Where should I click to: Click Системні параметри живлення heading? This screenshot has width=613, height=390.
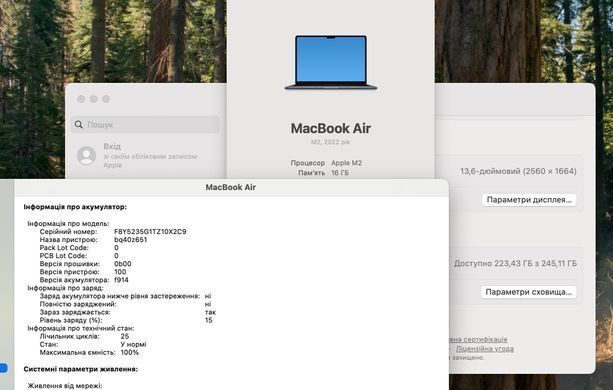tap(81, 369)
